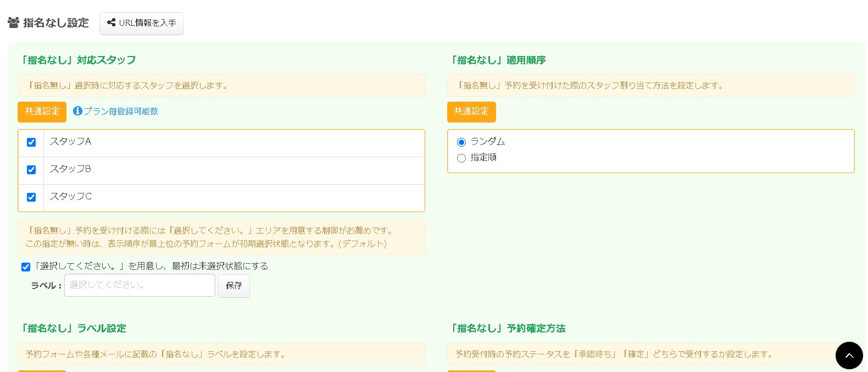Click the info icon next to プラン毎登録可能数

(77, 111)
